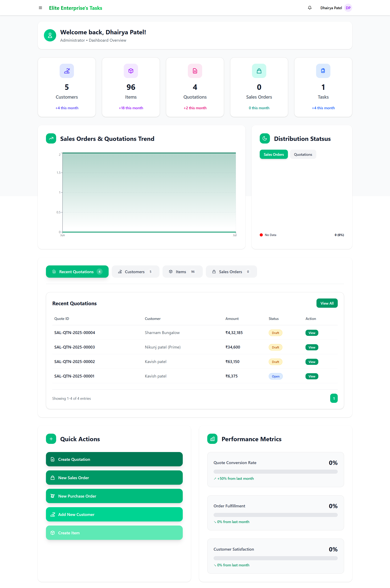View quotation SAL-QTN-2025-00001
The height and width of the screenshot is (588, 390).
tap(312, 376)
